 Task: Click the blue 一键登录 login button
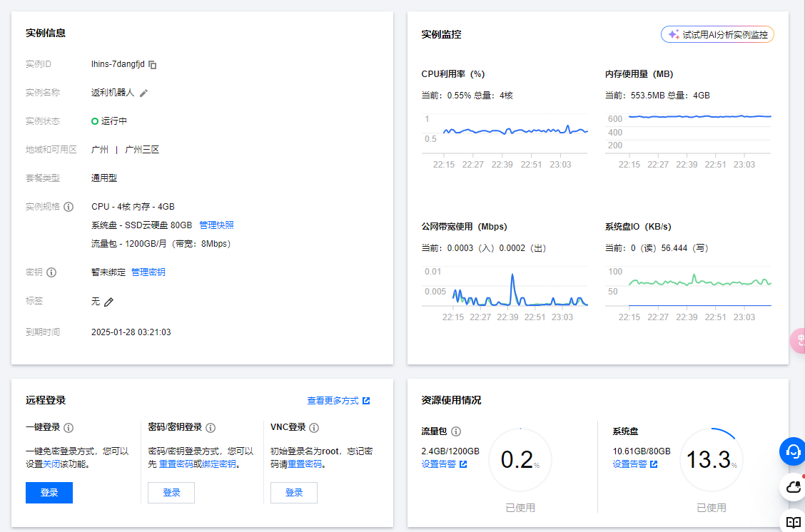pyautogui.click(x=49, y=493)
